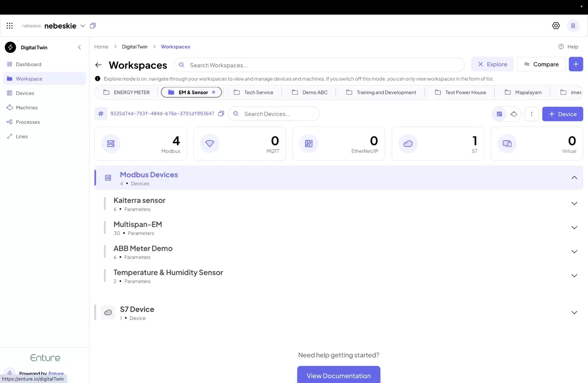
Task: Click the back arrow beside Workspaces
Action: [98, 65]
